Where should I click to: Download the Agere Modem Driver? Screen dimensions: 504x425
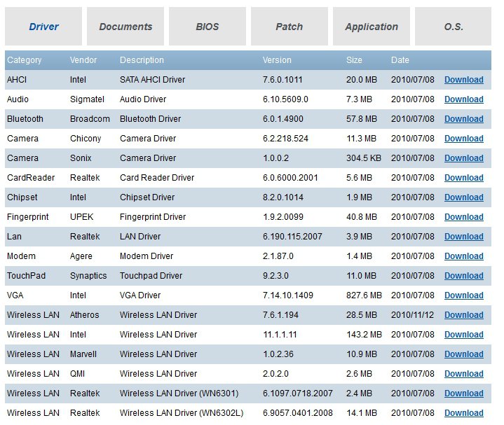coord(464,256)
